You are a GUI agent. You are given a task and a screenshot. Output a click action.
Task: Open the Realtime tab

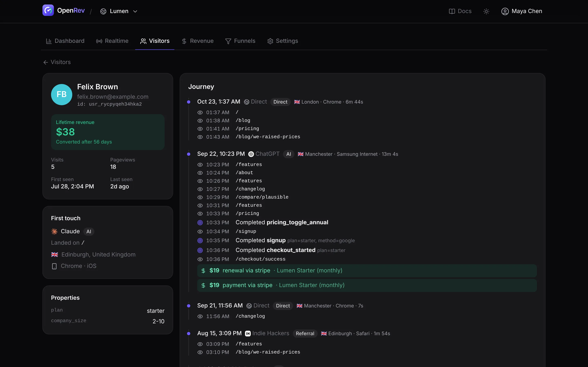click(x=112, y=41)
